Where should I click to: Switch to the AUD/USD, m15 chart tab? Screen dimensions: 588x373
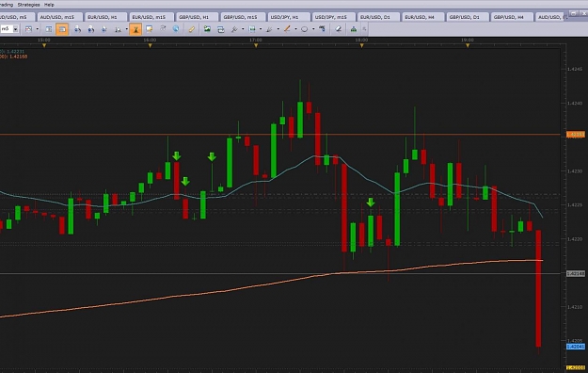point(60,17)
